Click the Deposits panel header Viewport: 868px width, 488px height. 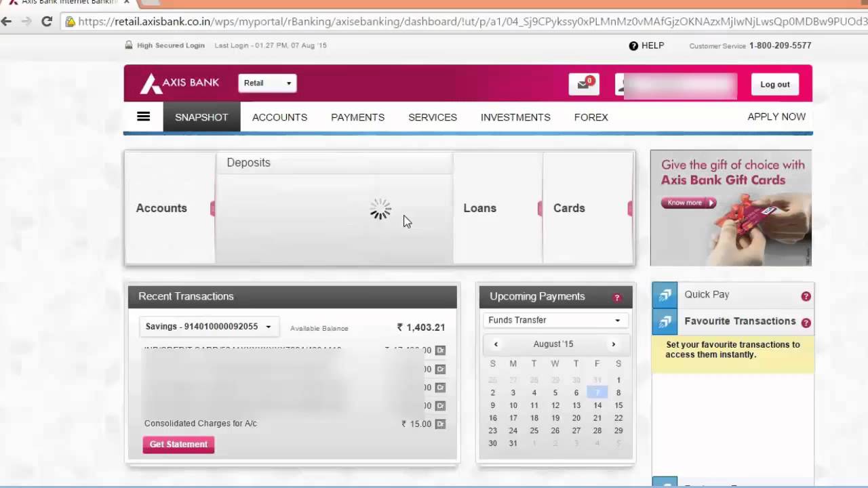[x=334, y=163]
